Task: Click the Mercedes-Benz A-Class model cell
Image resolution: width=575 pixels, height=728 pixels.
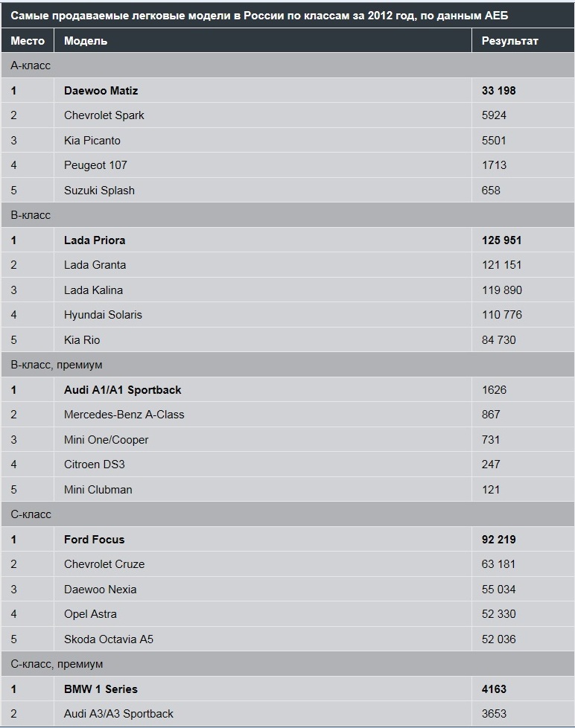Action: 263,415
